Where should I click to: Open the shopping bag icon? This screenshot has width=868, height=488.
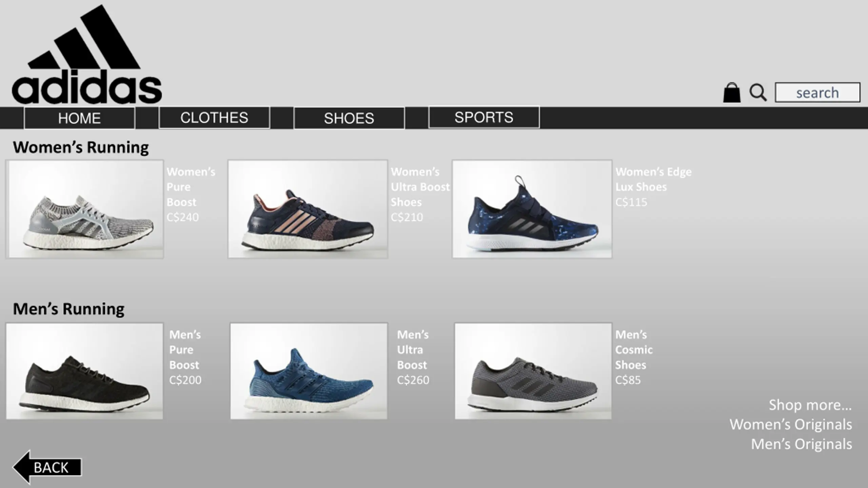(732, 92)
